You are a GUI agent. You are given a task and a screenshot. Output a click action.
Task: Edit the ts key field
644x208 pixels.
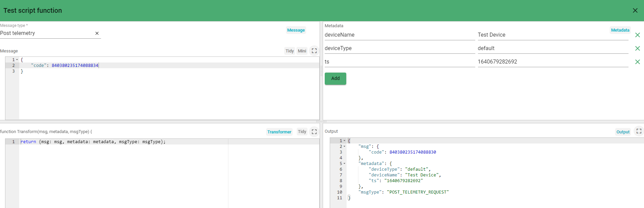(x=400, y=62)
